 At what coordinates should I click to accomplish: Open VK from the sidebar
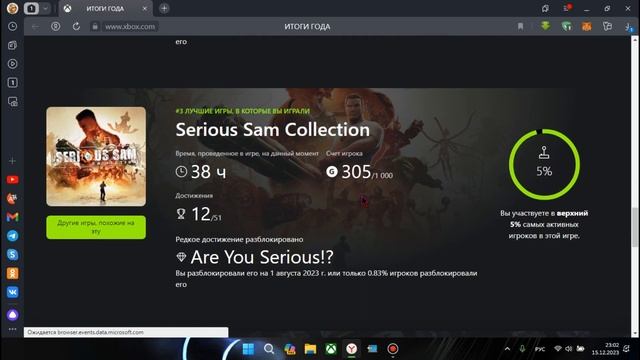click(x=12, y=292)
